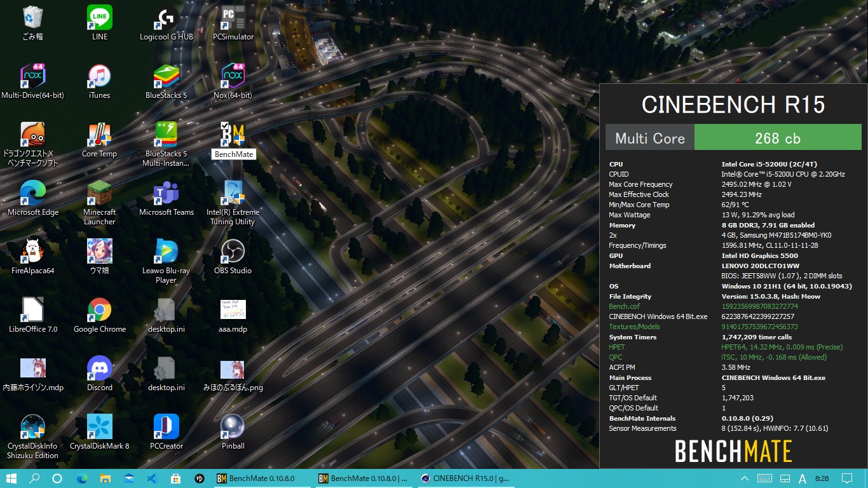868x488 pixels.
Task: Open Cortana circle on taskbar
Action: click(57, 478)
